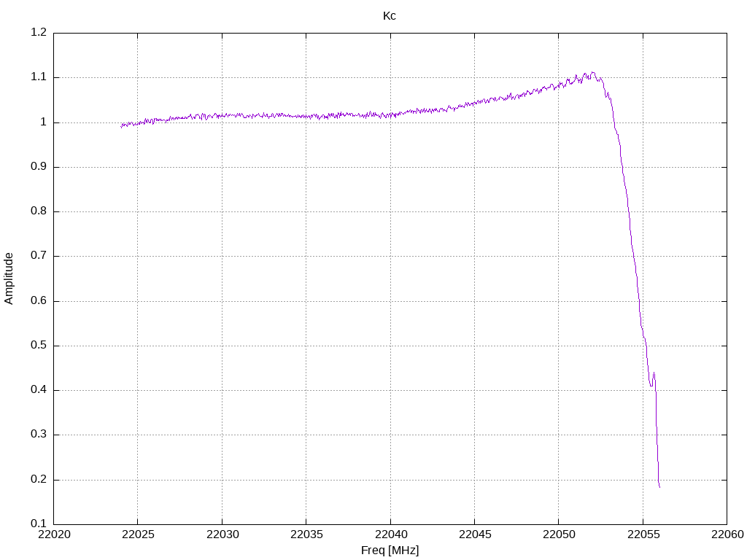Viewport: 747px width, 560px height.
Task: Click the small bump near amplitude 0.44
Action: [654, 374]
